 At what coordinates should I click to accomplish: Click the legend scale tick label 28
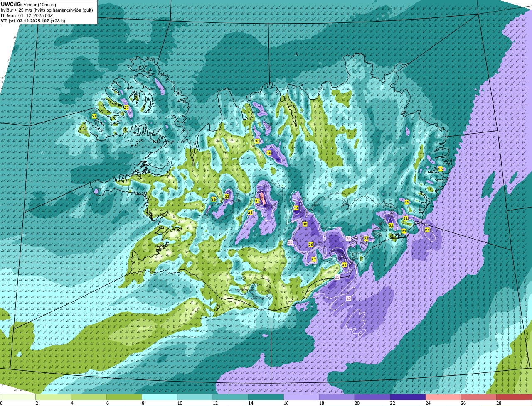(x=498, y=403)
